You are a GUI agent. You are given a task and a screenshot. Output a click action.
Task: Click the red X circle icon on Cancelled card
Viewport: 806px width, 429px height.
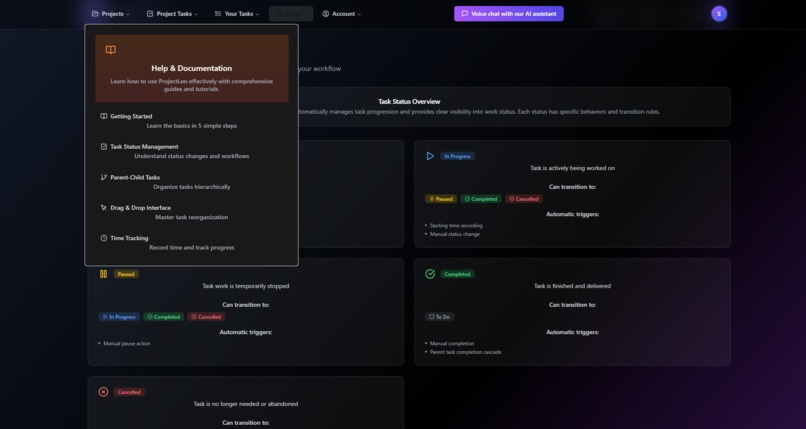click(103, 392)
